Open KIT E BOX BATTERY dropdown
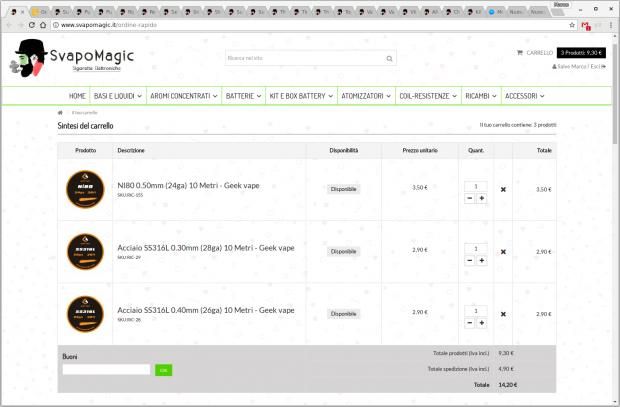 click(301, 96)
